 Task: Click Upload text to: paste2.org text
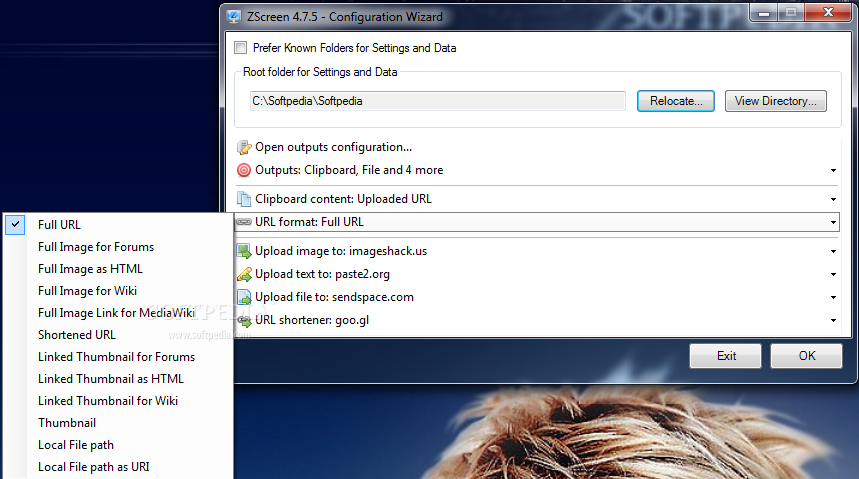323,274
